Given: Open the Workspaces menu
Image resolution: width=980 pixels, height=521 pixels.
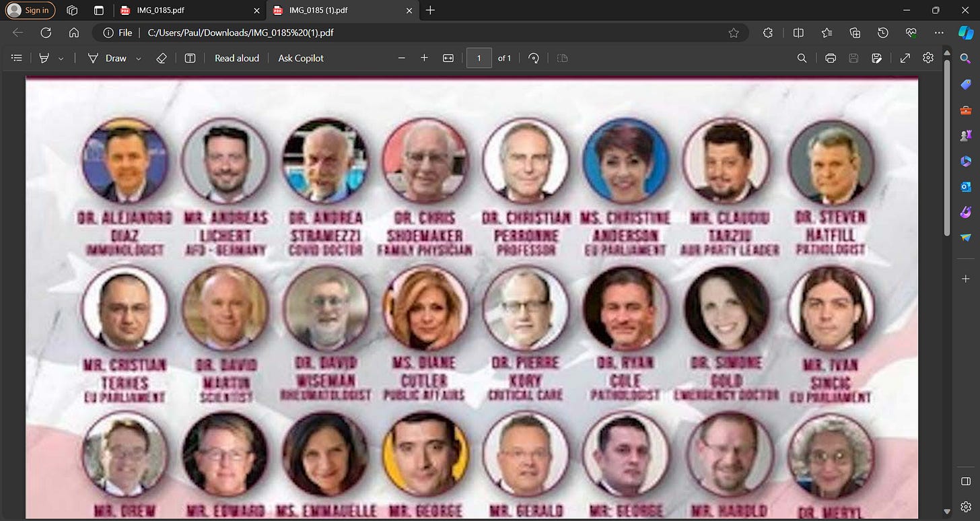Looking at the screenshot, I should click(x=73, y=10).
